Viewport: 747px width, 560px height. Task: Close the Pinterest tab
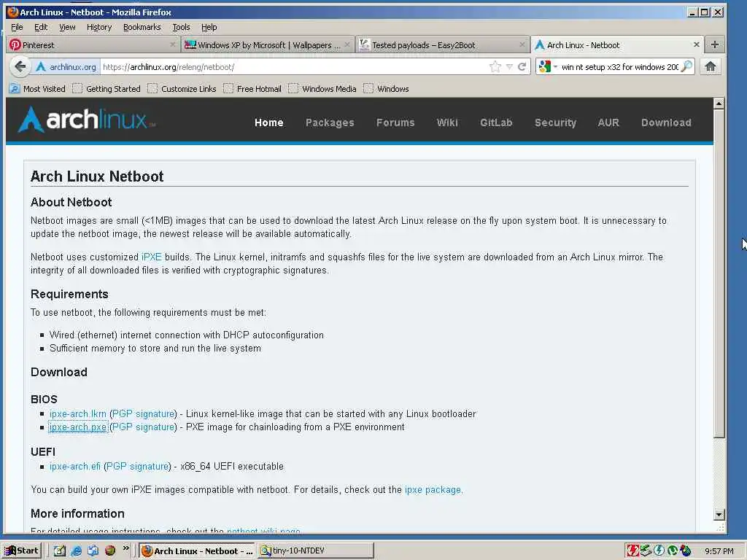click(x=172, y=44)
